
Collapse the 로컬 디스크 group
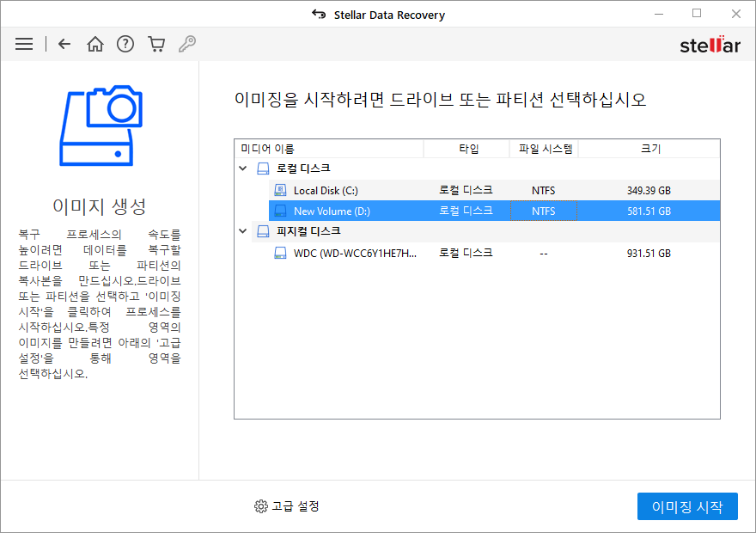coord(243,168)
